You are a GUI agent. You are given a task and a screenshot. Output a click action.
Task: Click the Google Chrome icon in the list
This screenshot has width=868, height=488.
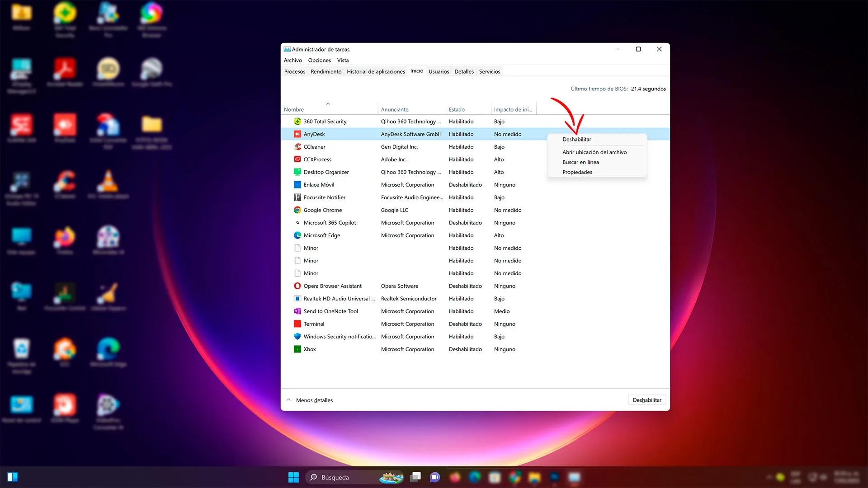[297, 210]
